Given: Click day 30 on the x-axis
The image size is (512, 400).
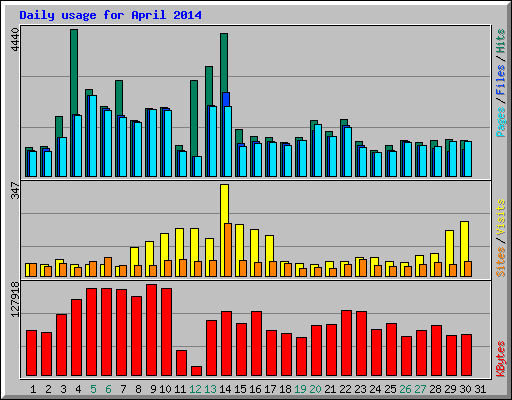Looking at the screenshot, I should pos(465,389).
